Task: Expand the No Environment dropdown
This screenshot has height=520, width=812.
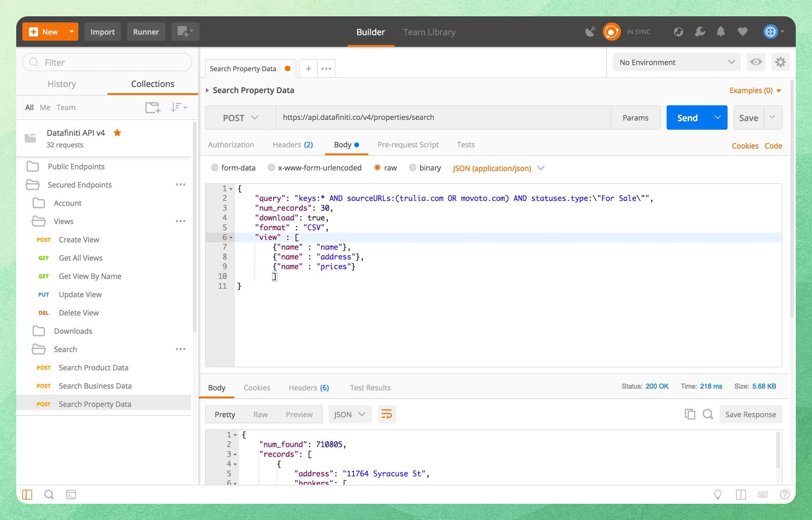Action: (x=676, y=62)
